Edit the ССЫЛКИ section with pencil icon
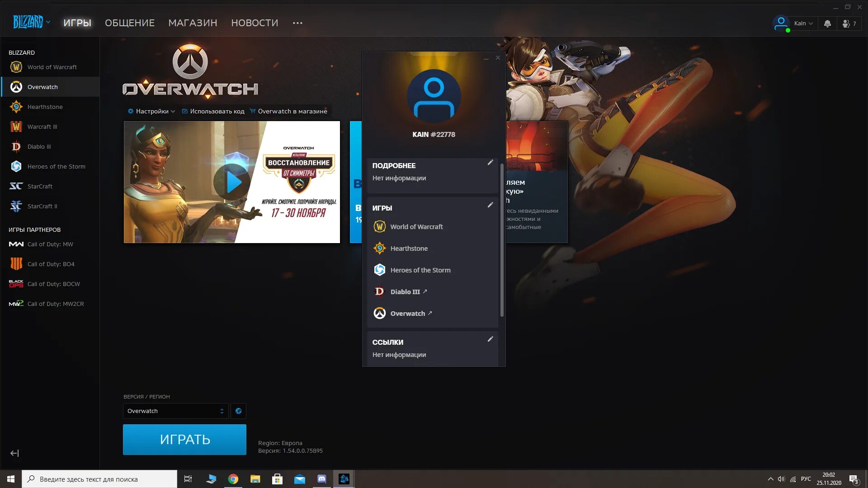Viewport: 868px width, 488px height. click(490, 339)
